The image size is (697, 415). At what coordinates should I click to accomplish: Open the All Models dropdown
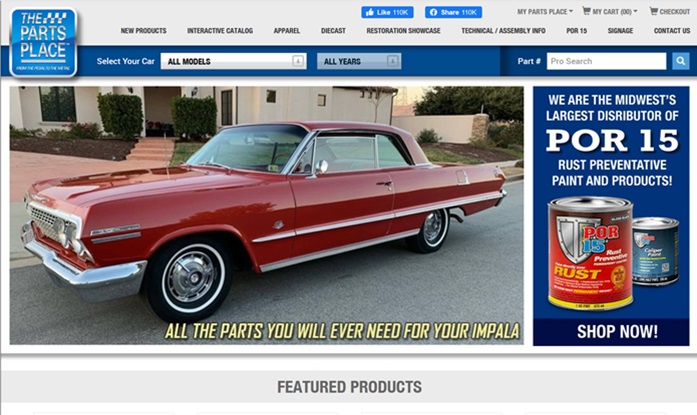(233, 61)
